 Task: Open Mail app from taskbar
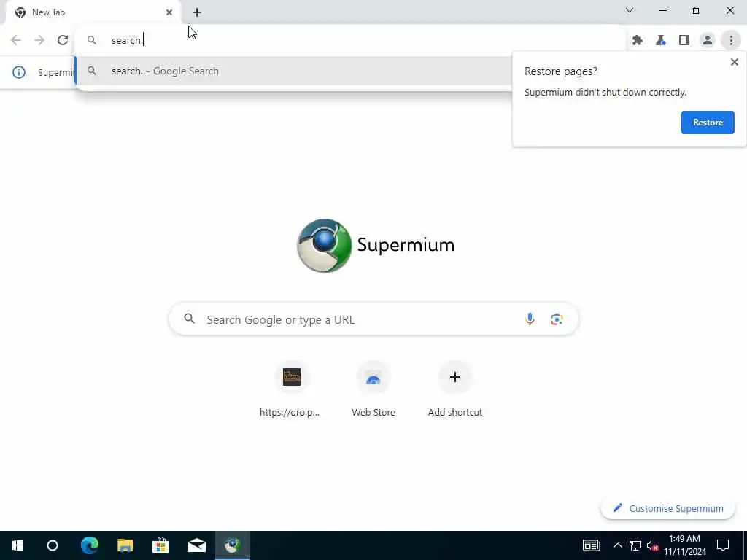(197, 545)
